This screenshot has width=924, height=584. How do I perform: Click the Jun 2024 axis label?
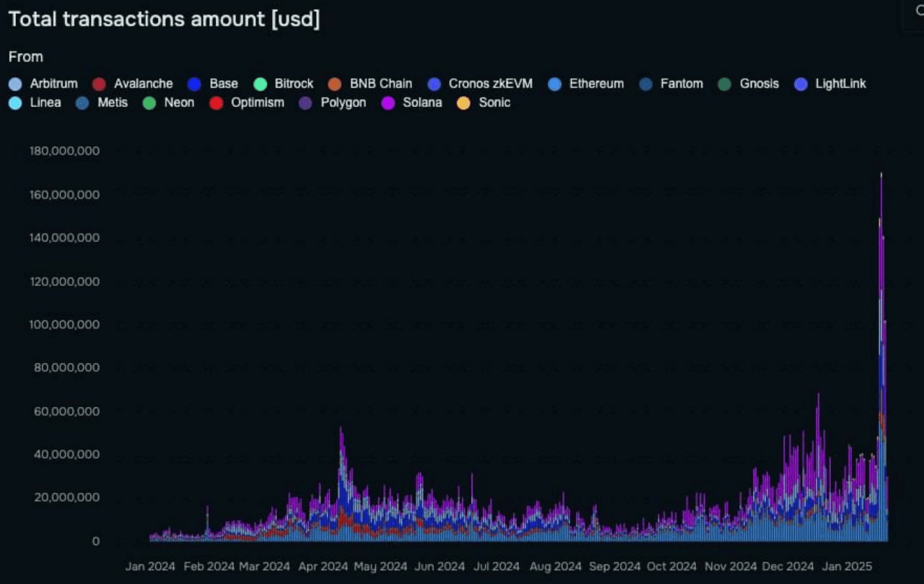tap(440, 567)
